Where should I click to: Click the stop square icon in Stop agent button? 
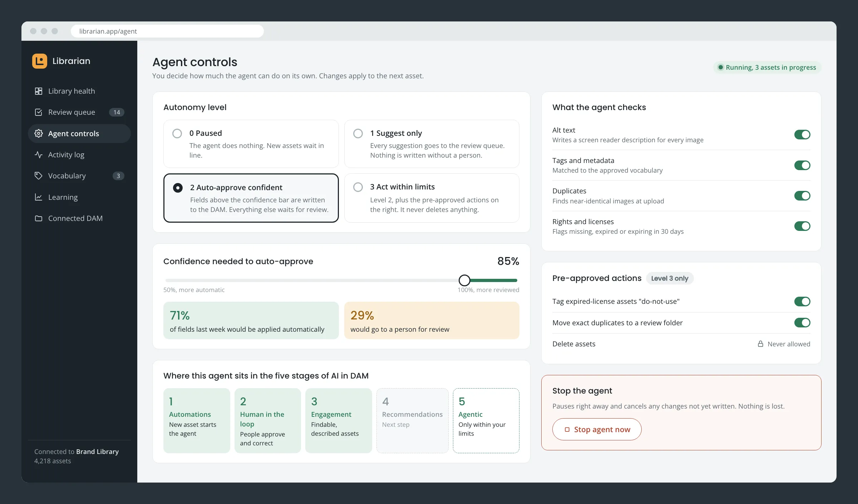(x=567, y=429)
